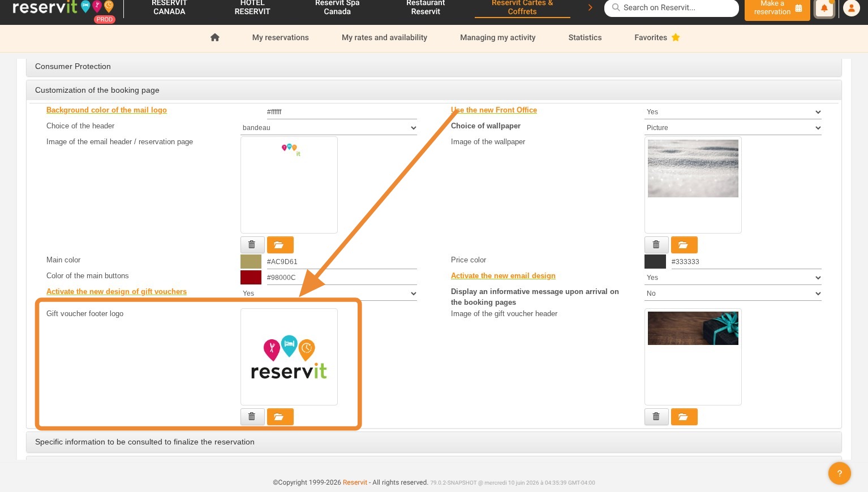Edit the Main color hex field #AC9D61
This screenshot has height=492, width=868.
tap(341, 262)
